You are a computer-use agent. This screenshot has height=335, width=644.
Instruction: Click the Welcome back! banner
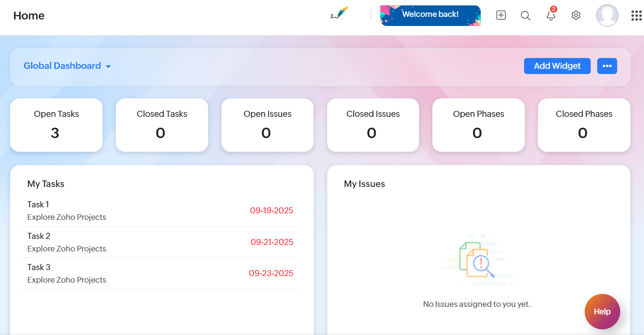(x=430, y=14)
